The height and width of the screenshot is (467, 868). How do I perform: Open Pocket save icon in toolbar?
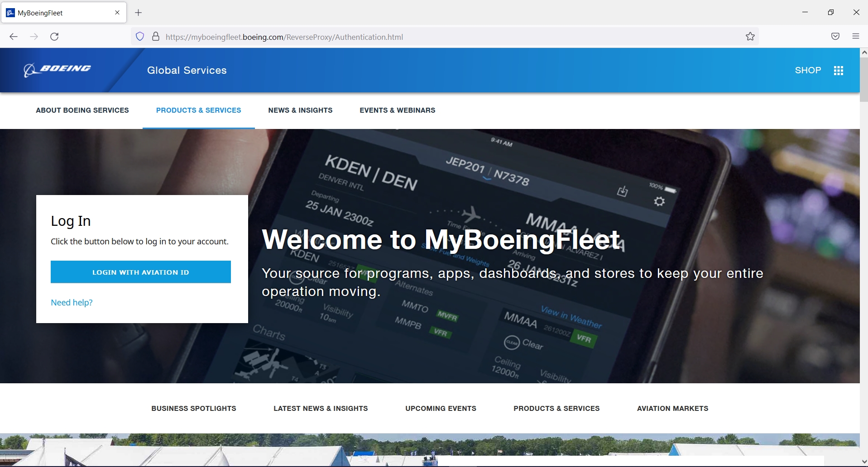click(x=835, y=37)
